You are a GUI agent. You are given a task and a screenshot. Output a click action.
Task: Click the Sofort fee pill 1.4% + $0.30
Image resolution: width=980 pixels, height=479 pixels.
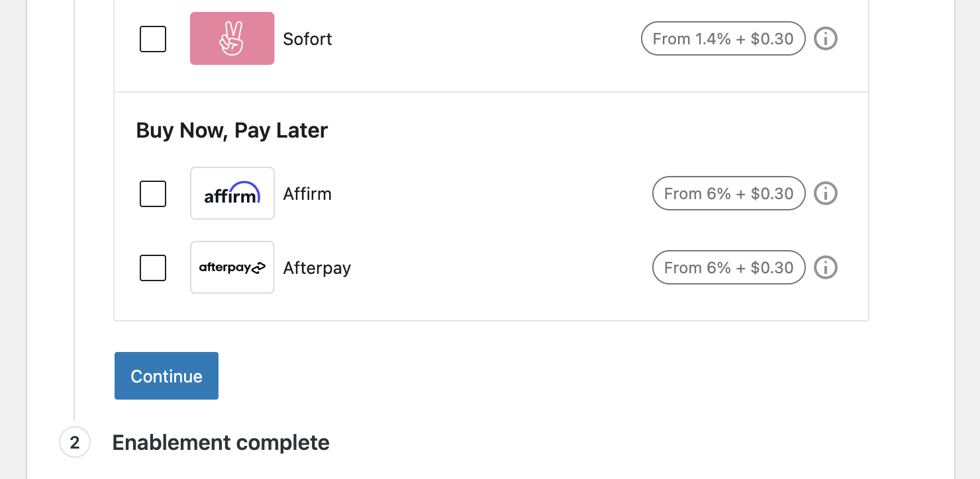point(722,39)
